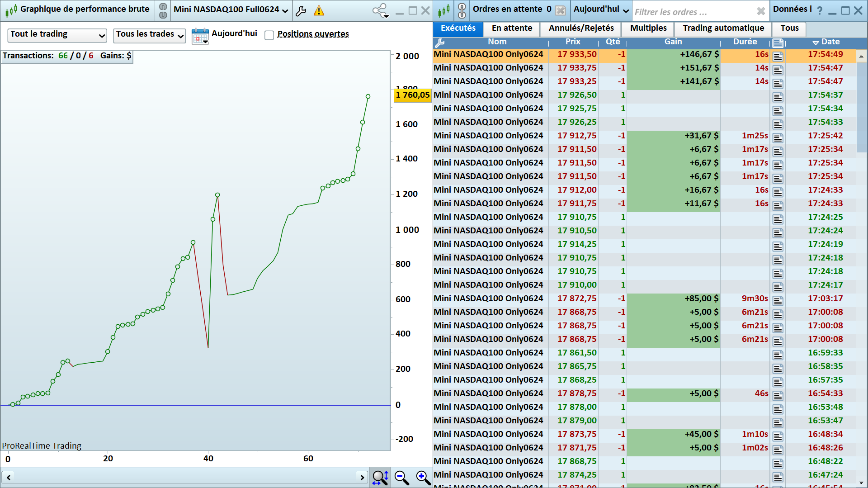This screenshot has height=488, width=868.
Task: Clear pending orders count icon
Action: 560,11
